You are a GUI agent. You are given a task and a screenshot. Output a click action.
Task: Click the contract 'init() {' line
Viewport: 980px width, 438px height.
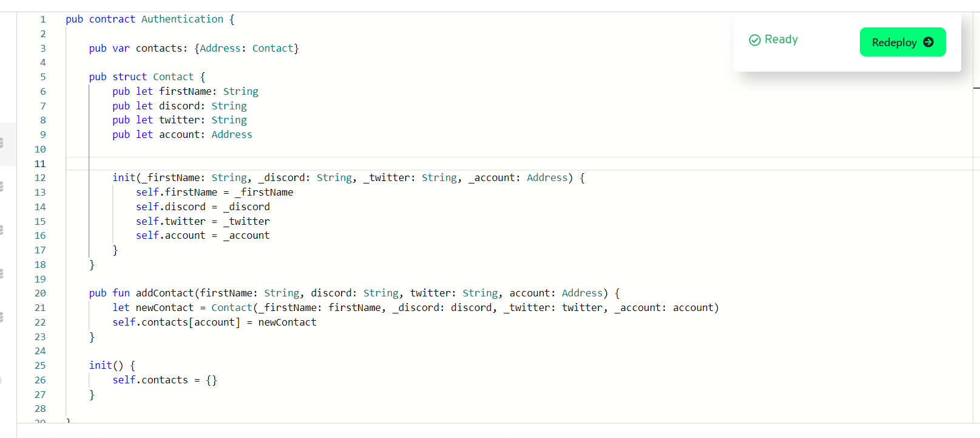coord(112,366)
